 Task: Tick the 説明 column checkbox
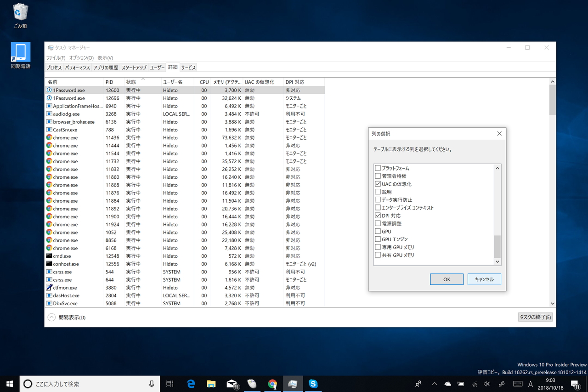(378, 192)
